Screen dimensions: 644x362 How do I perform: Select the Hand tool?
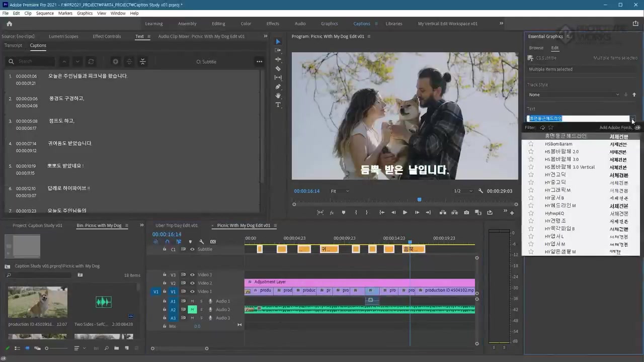pos(278,96)
